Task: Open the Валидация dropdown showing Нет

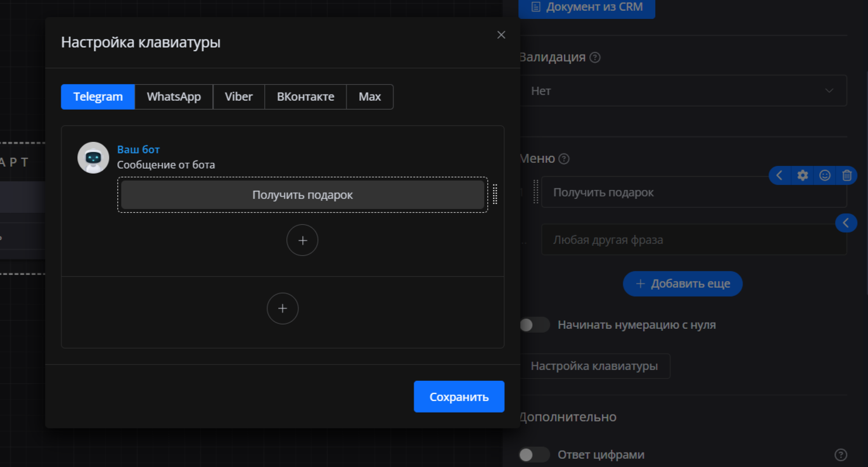Action: [x=683, y=91]
